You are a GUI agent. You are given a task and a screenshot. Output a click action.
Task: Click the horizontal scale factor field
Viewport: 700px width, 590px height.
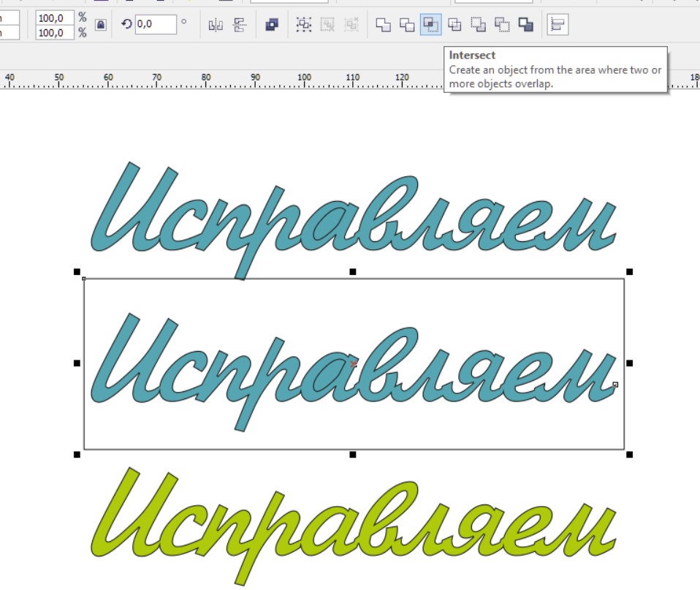pyautogui.click(x=55, y=18)
